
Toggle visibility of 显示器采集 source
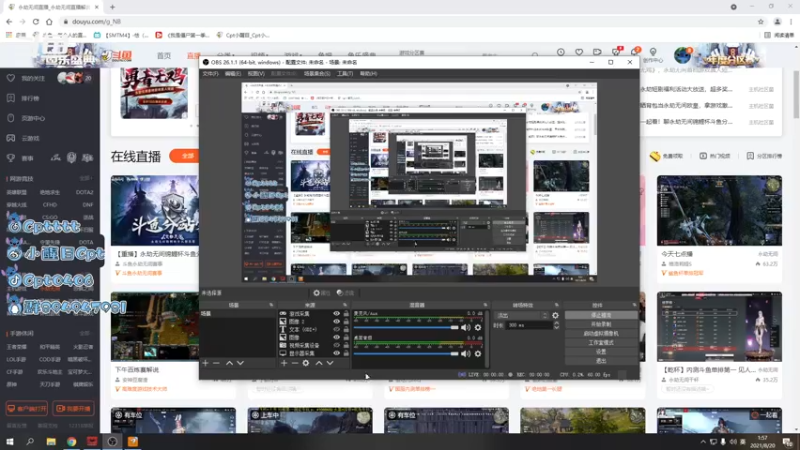(x=336, y=353)
